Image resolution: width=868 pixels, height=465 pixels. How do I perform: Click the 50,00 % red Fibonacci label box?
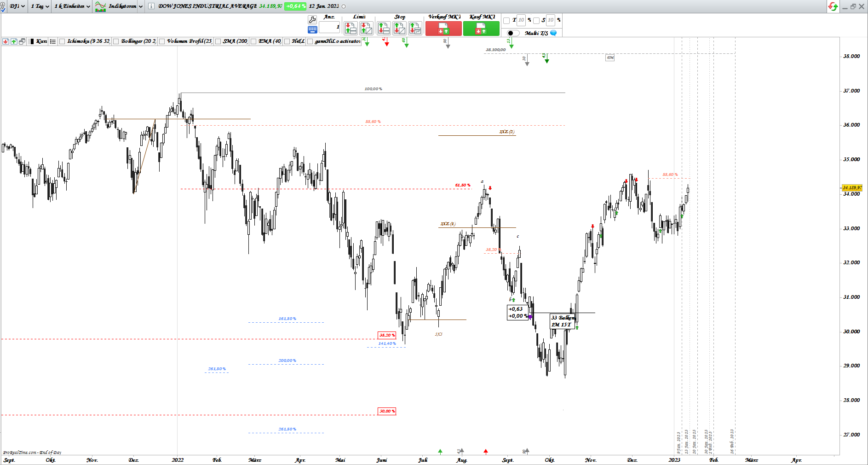coord(387,411)
